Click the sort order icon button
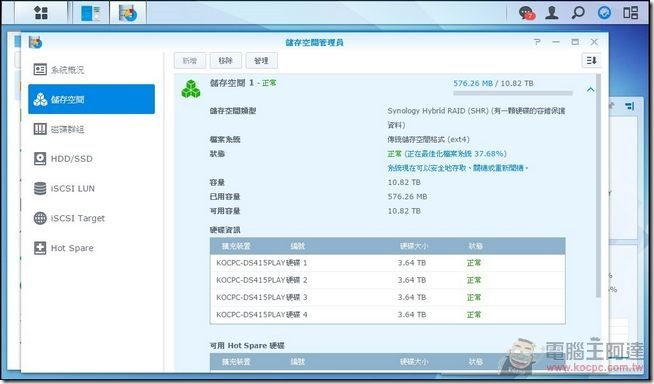Viewport: 654px width, 384px height. (x=591, y=60)
